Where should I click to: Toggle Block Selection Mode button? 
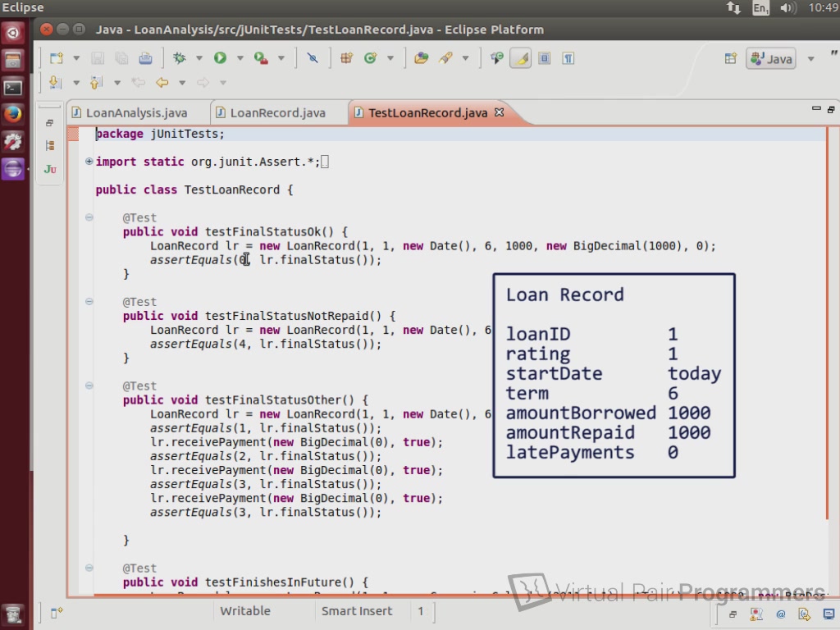click(544, 58)
